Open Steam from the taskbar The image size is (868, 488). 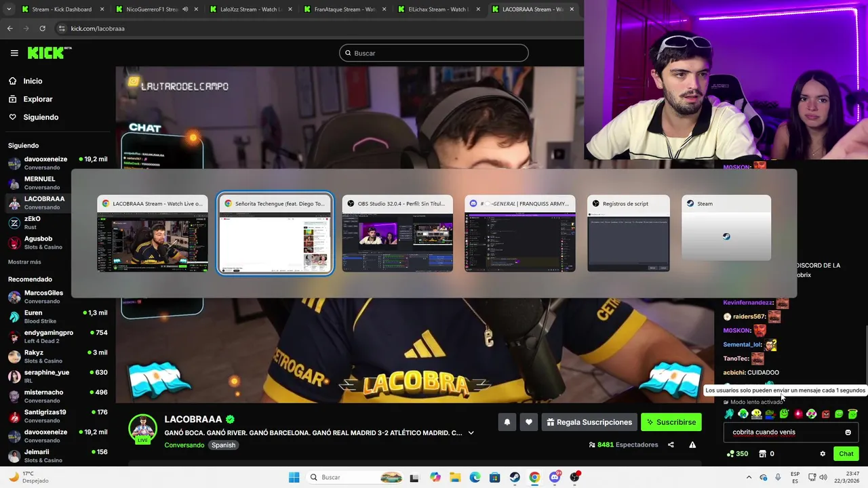[x=515, y=477]
